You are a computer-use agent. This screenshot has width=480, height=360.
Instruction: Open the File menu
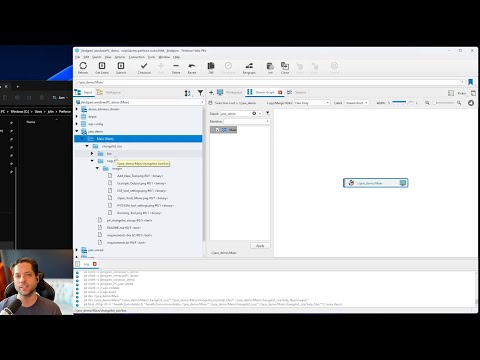coord(77,57)
